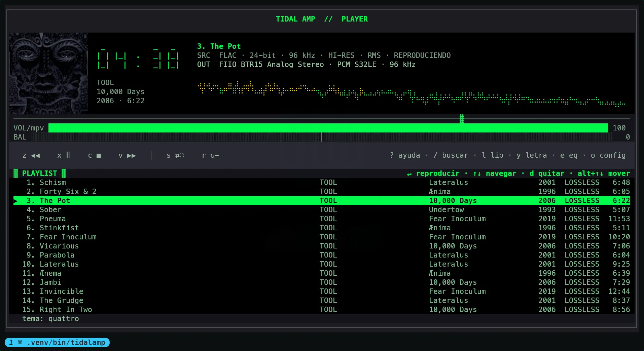Click the waveform visualizer display

412,94
